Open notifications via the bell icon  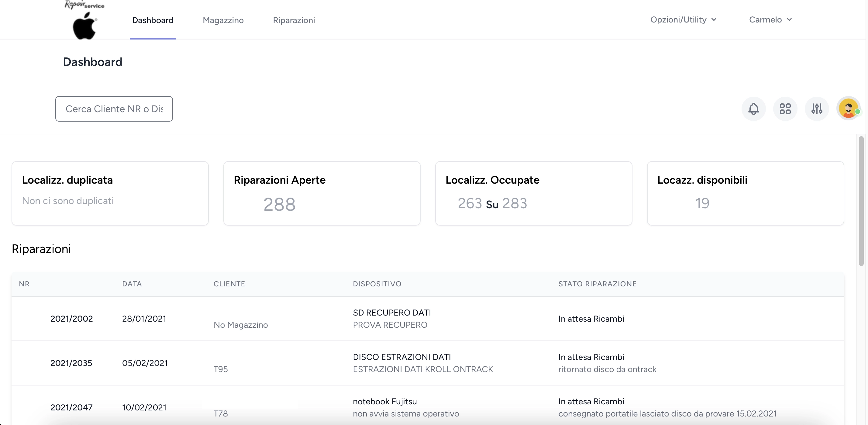[753, 109]
